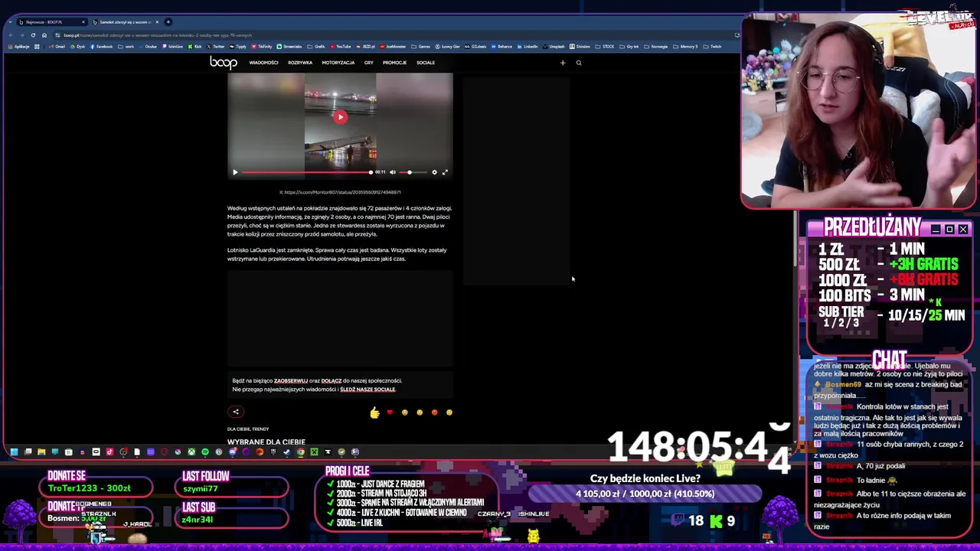Click the small play icon in the video controls
Image resolution: width=980 pixels, height=551 pixels.
pos(235,172)
